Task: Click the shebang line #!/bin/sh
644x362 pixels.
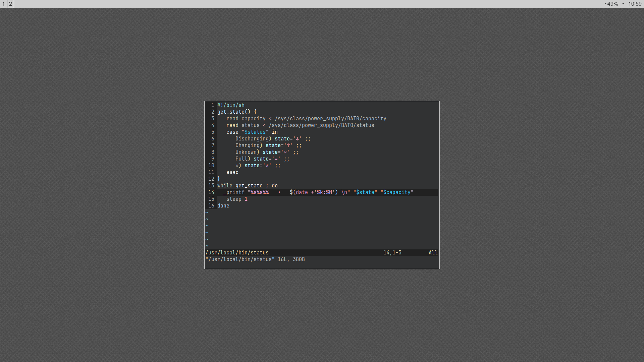Action: (231, 105)
